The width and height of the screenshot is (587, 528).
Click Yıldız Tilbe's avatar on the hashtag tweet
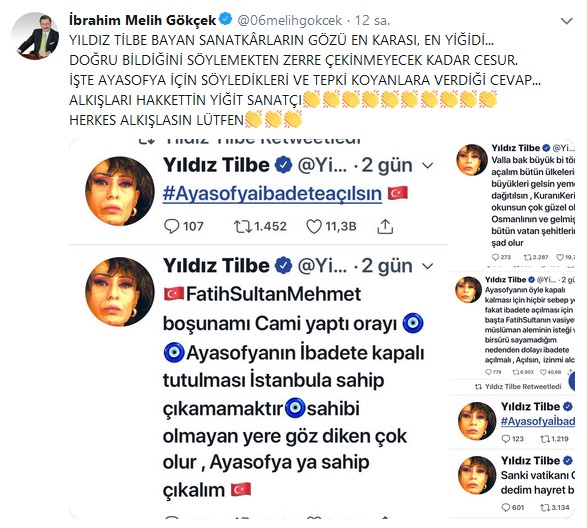(120, 191)
